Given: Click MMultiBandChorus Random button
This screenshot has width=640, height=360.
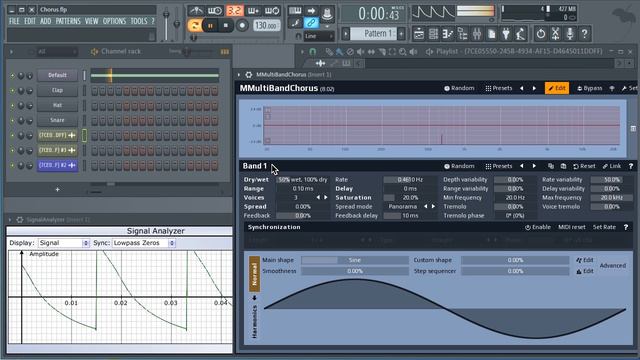Looking at the screenshot, I should 459,88.
